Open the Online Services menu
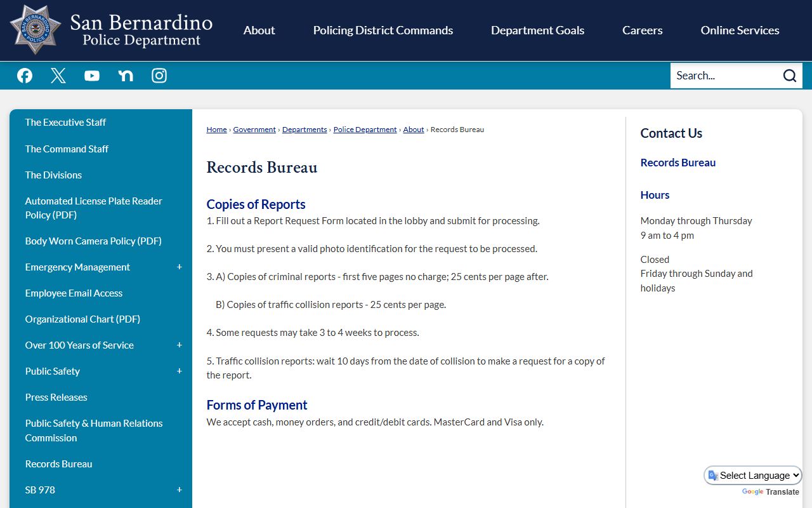 pos(740,30)
